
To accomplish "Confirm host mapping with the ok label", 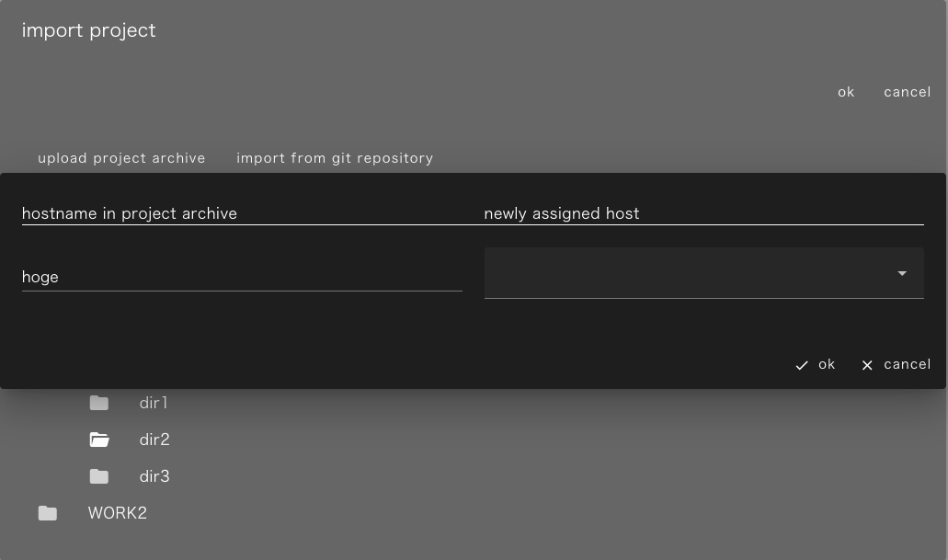I will [827, 364].
